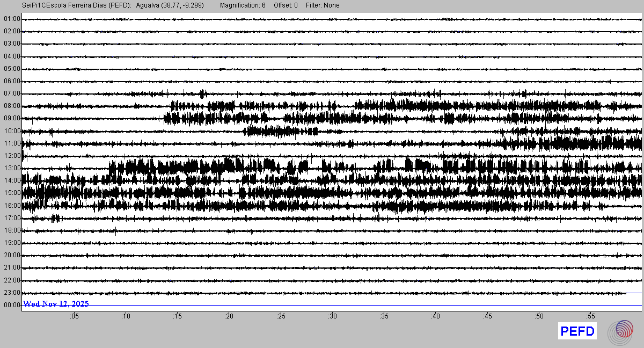
Task: Click the 01:00 row label
Action: coord(12,19)
